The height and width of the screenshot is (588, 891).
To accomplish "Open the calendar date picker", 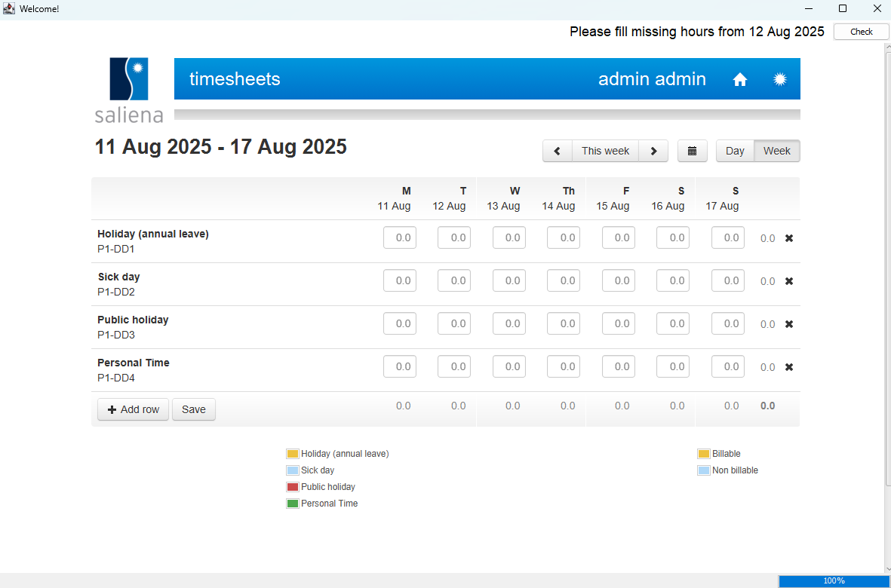I will tap(692, 151).
